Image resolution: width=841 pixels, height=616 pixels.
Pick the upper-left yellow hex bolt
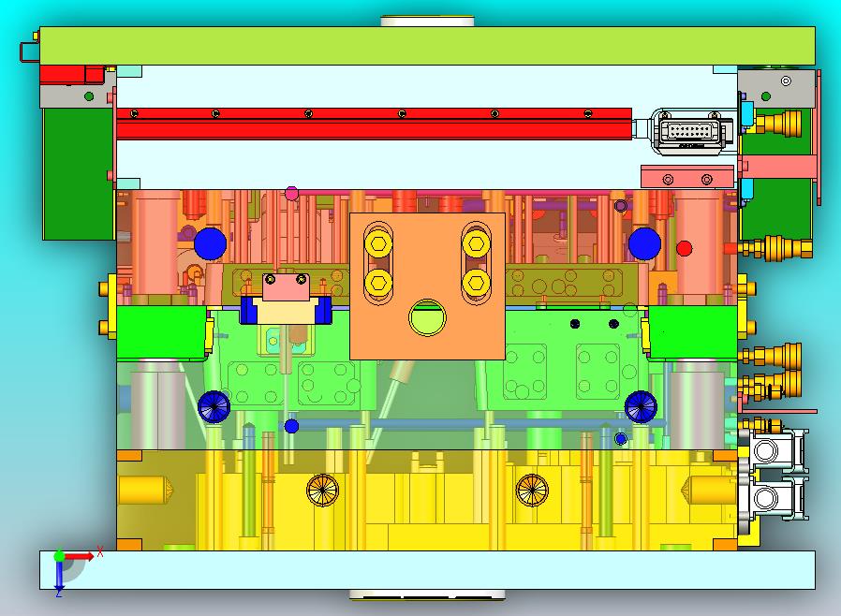tap(378, 244)
